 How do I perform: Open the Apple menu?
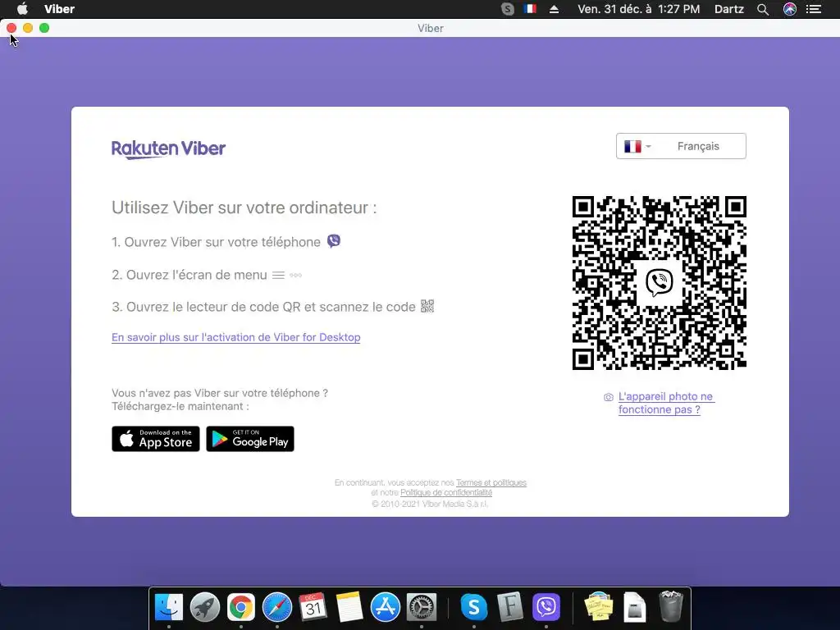pyautogui.click(x=22, y=9)
